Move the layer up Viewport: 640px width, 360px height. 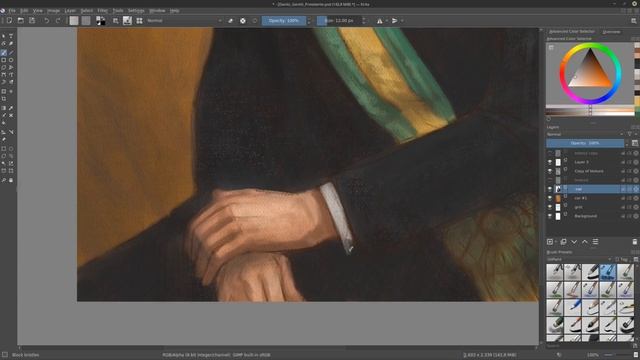click(x=584, y=242)
